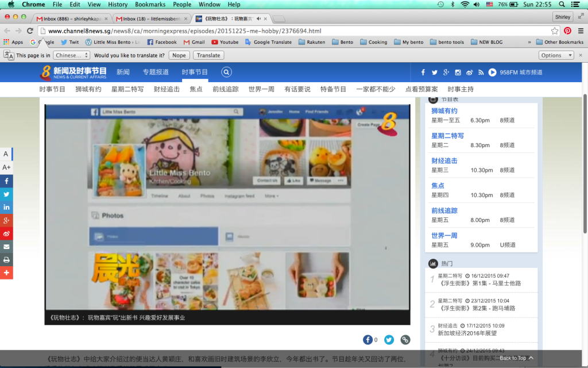Open Channel 8 news logo
The width and height of the screenshot is (588, 368).
[73, 72]
